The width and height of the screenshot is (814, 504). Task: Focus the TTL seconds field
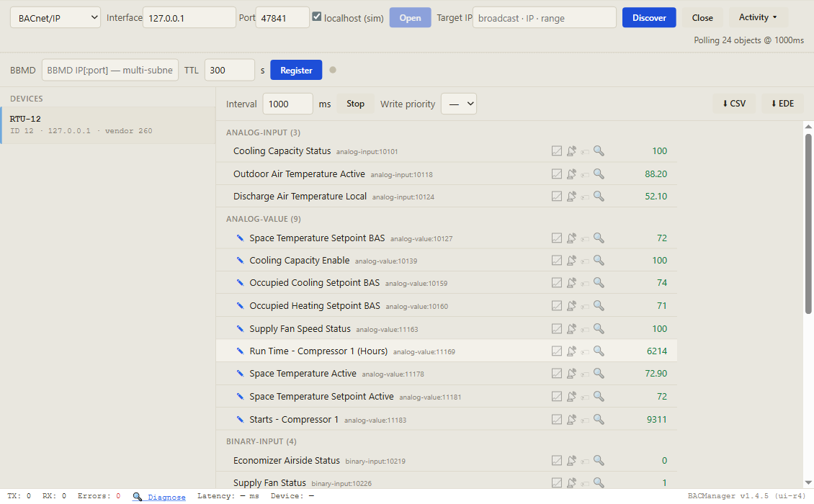230,70
